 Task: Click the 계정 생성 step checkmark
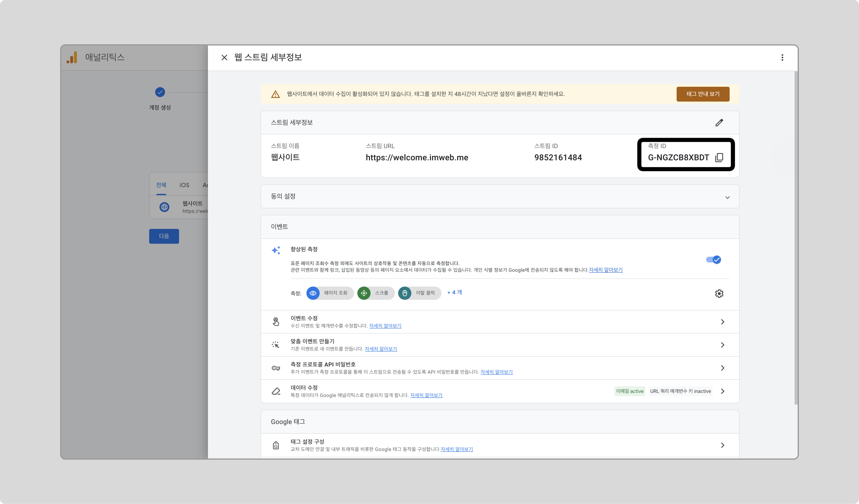(160, 92)
